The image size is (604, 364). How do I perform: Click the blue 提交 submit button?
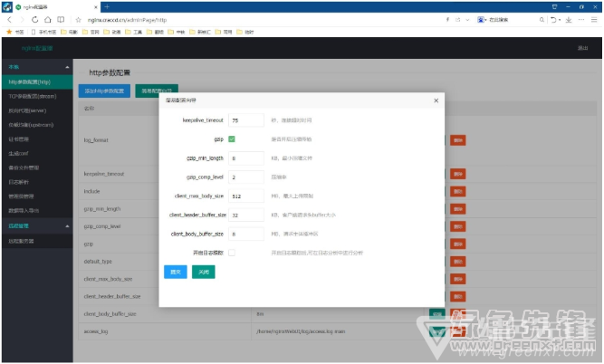click(176, 272)
